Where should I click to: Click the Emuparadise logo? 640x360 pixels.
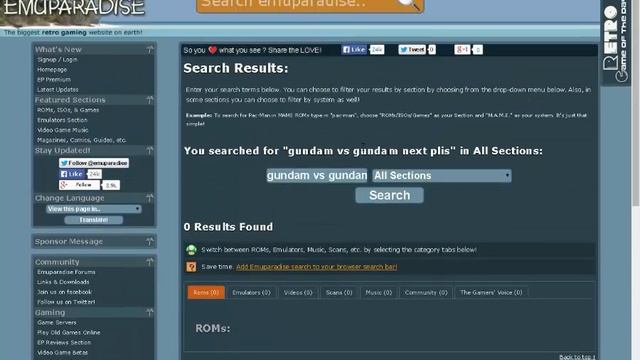pos(73,10)
